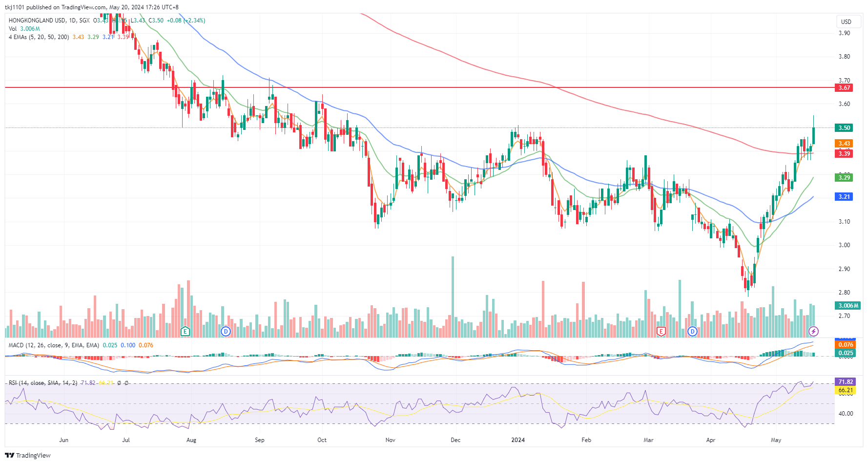
Task: Open the August dividend D marker
Action: coord(225,331)
